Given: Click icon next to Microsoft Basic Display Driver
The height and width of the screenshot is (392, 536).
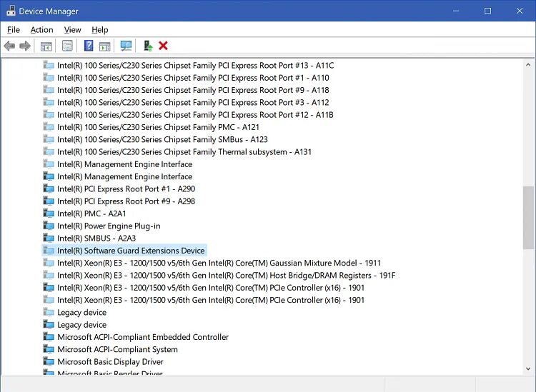Looking at the screenshot, I should 49,361.
